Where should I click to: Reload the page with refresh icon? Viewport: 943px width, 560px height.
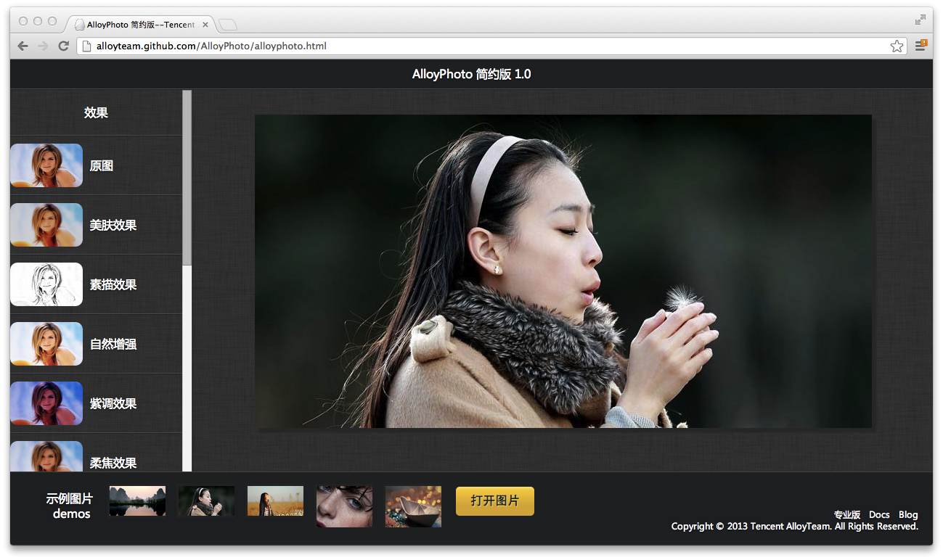coord(63,46)
